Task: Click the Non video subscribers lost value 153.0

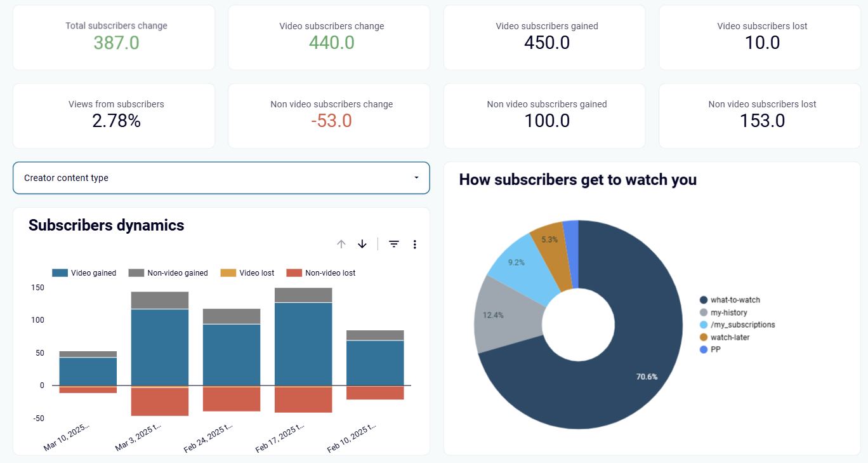Action: pos(763,121)
